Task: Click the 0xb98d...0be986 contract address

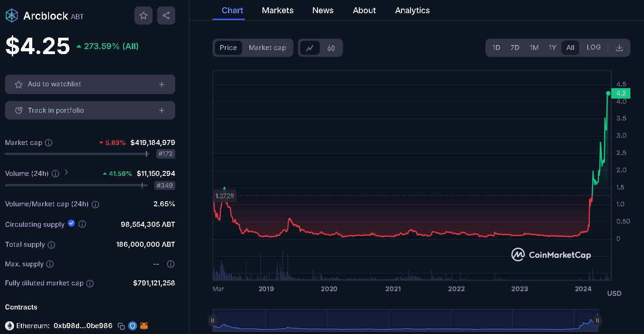Action: (83, 326)
